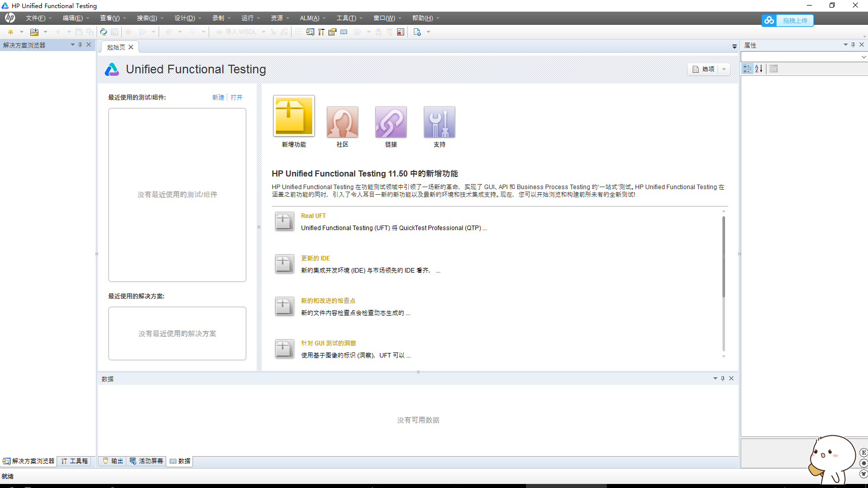Switch to the 活动屏幕 bottom tab
Viewport: 868px width, 488px height.
tap(147, 461)
